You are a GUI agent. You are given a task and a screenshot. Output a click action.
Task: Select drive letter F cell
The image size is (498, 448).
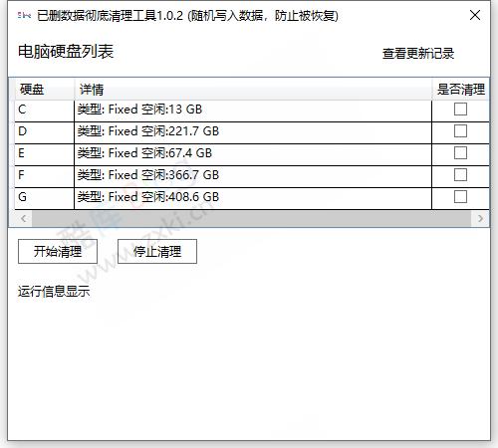[45, 176]
